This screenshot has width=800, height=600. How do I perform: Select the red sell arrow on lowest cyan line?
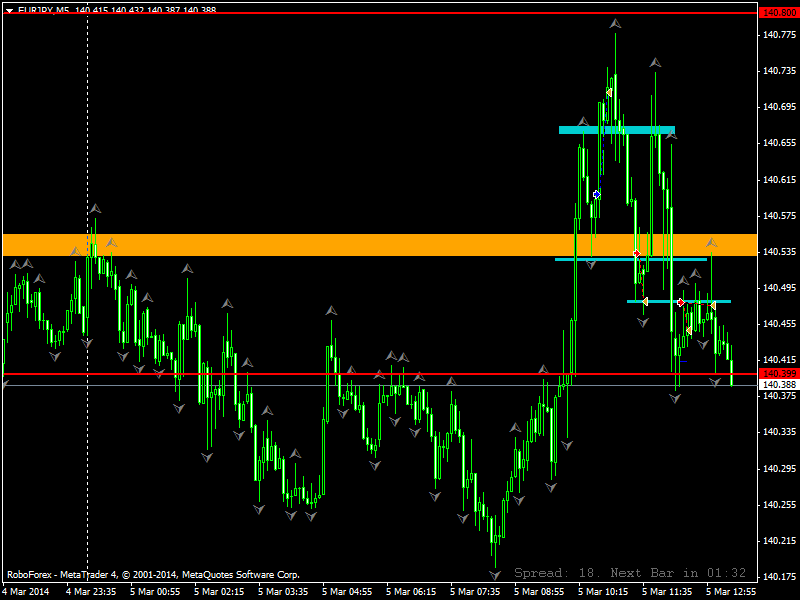tap(681, 303)
